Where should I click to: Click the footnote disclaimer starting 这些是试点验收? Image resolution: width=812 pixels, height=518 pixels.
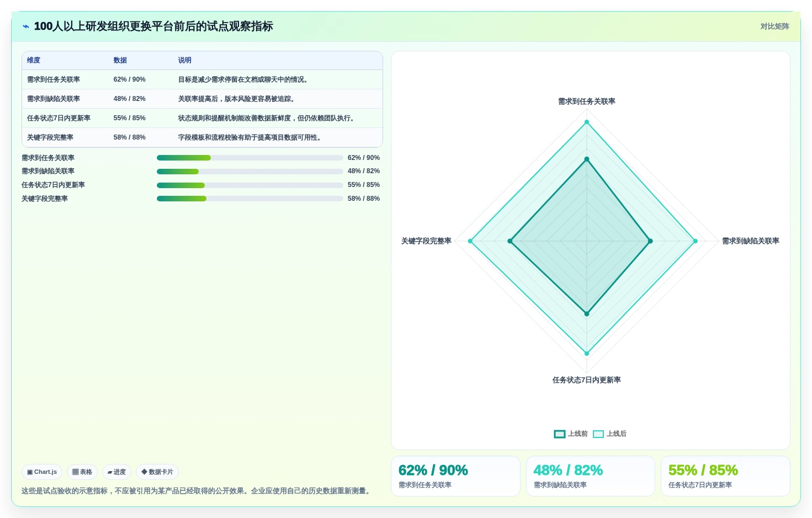coord(197,491)
